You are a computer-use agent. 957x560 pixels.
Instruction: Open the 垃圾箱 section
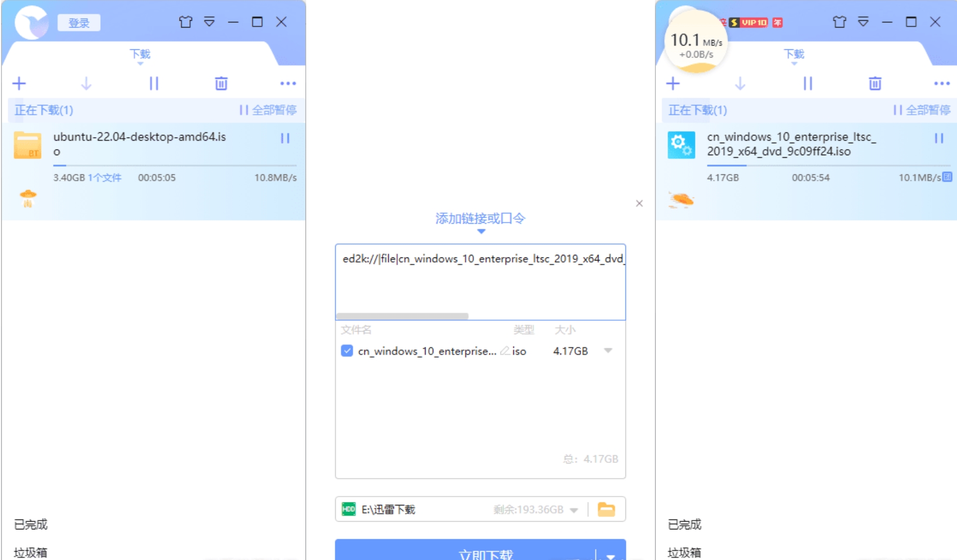(30, 552)
